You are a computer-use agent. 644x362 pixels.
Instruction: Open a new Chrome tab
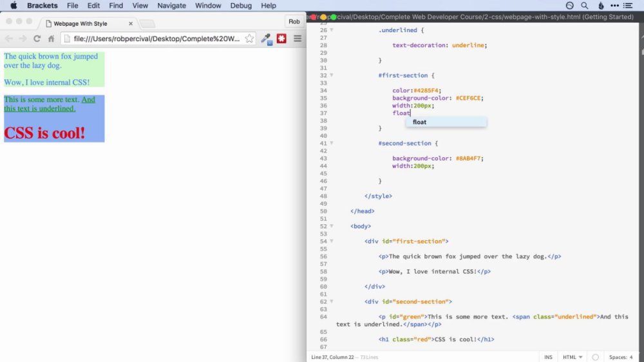pos(147,24)
